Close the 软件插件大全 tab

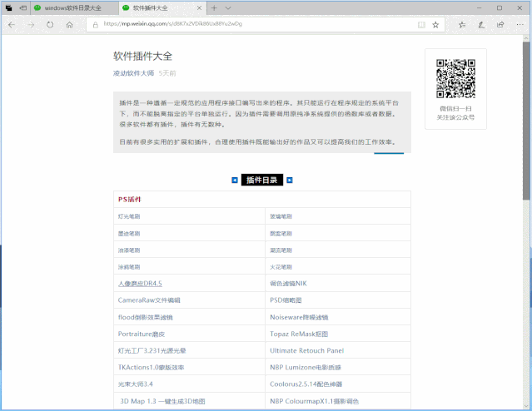point(200,7)
